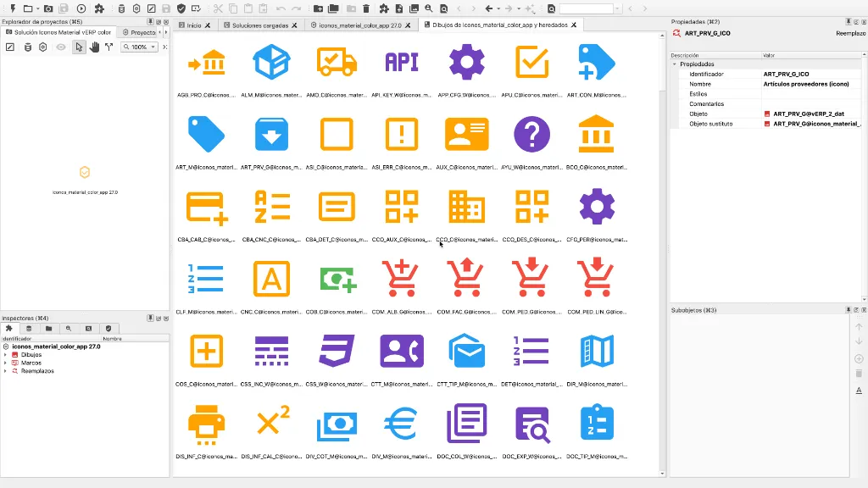Activate the selection arrow tool

pos(79,47)
